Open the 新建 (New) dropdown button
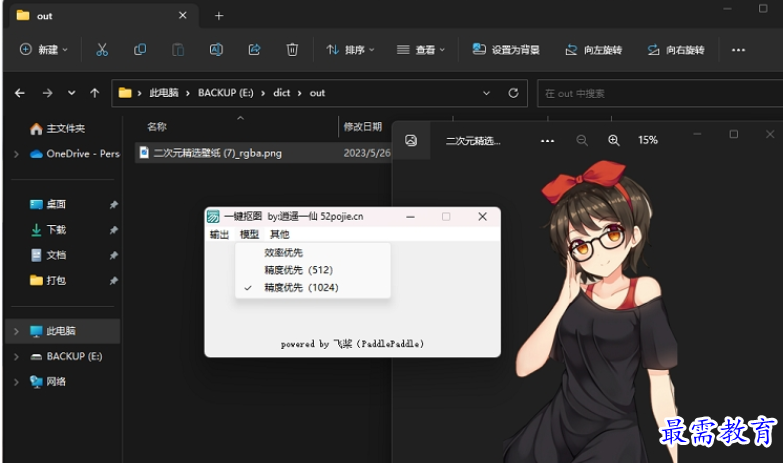The height and width of the screenshot is (463, 783). 43,49
